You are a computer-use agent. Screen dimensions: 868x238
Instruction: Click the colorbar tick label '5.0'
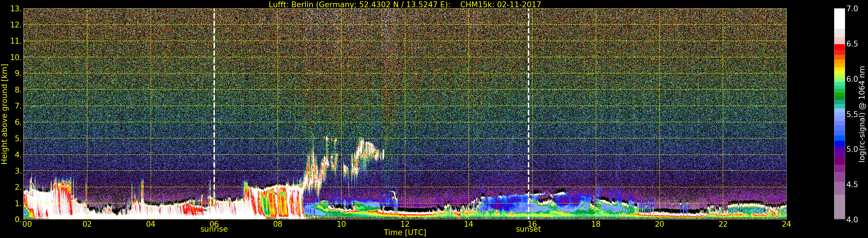coord(852,149)
